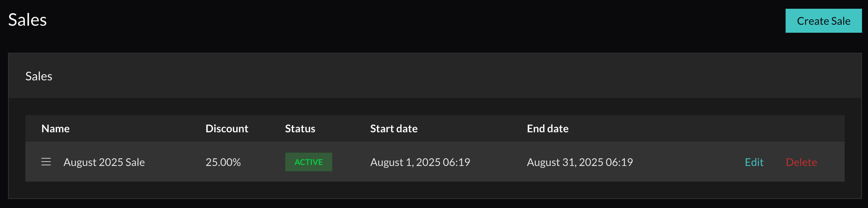
Task: Sort by the Discount column header
Action: [227, 128]
